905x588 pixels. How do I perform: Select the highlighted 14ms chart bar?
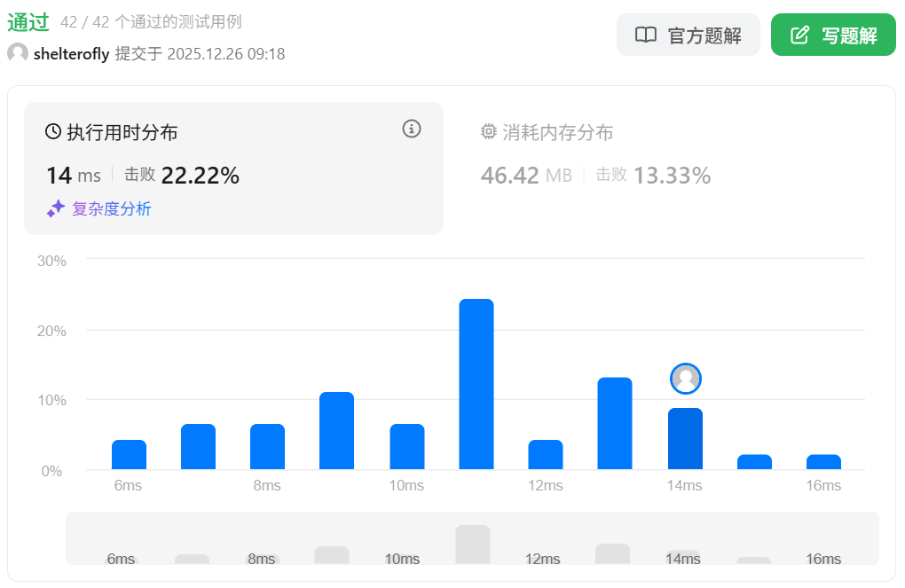click(685, 438)
